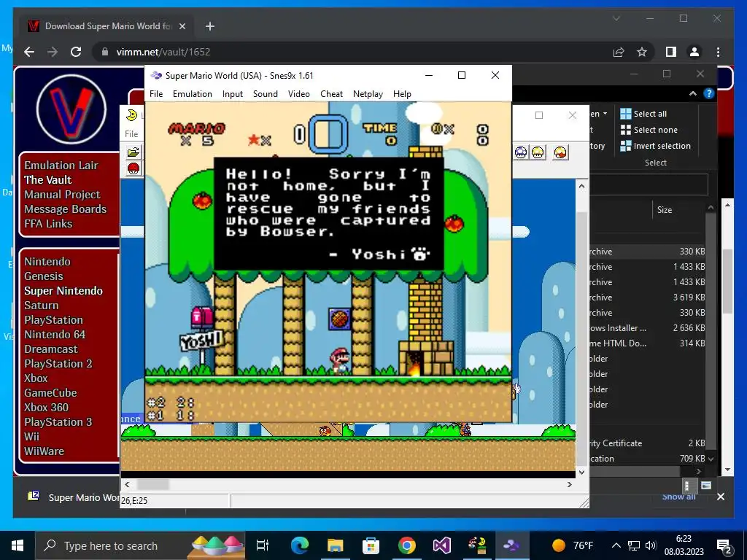Open the Manual Project link

[x=62, y=194]
